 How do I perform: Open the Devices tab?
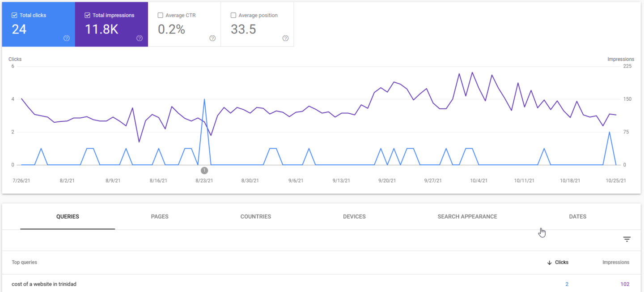click(x=354, y=217)
